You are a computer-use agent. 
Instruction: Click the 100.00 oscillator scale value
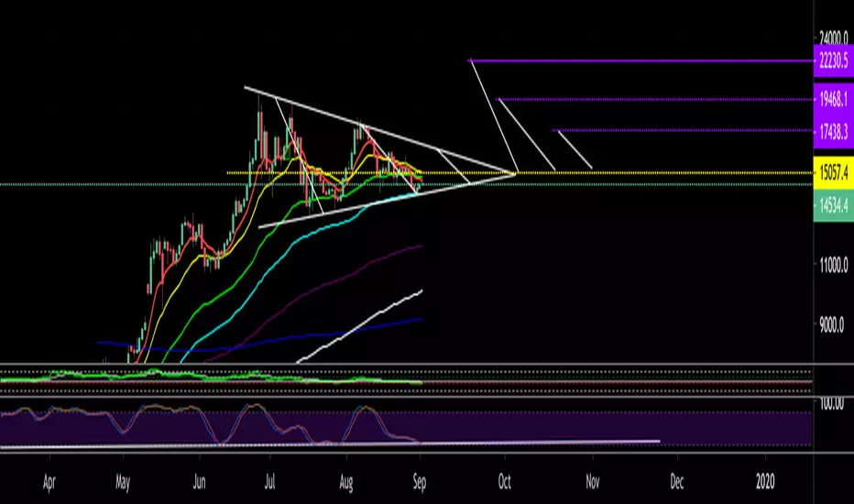[x=831, y=404]
